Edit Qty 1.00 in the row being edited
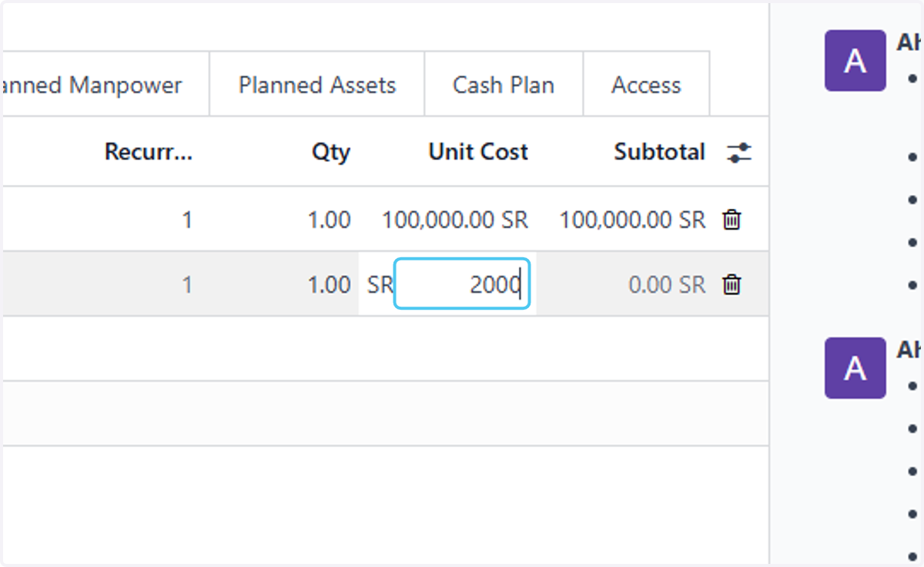This screenshot has height=567, width=924. pyautogui.click(x=330, y=285)
